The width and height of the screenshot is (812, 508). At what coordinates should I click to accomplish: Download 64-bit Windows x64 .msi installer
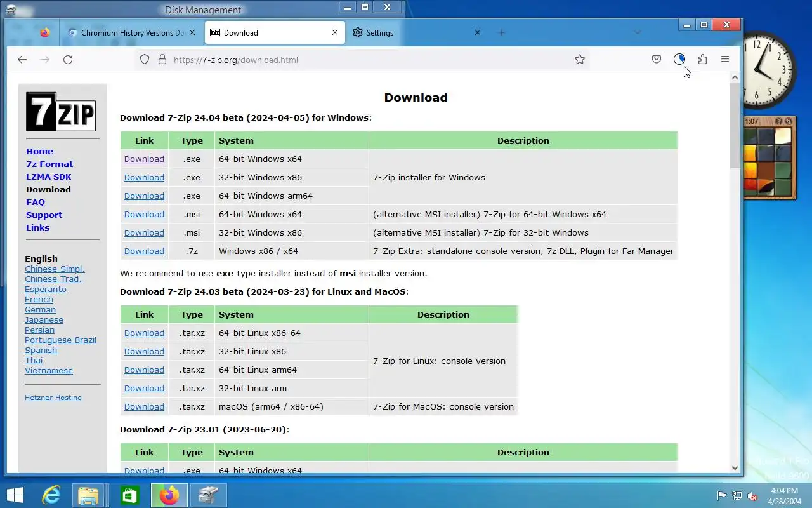pos(144,214)
